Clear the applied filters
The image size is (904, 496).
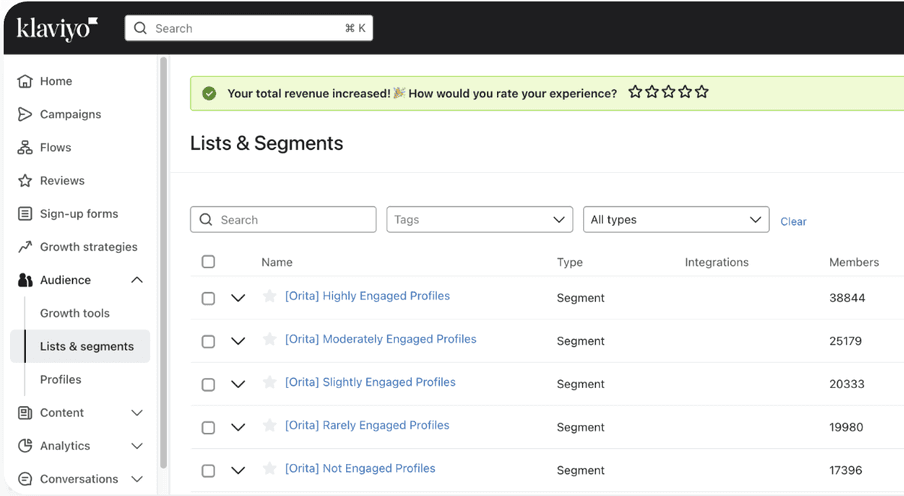tap(793, 221)
